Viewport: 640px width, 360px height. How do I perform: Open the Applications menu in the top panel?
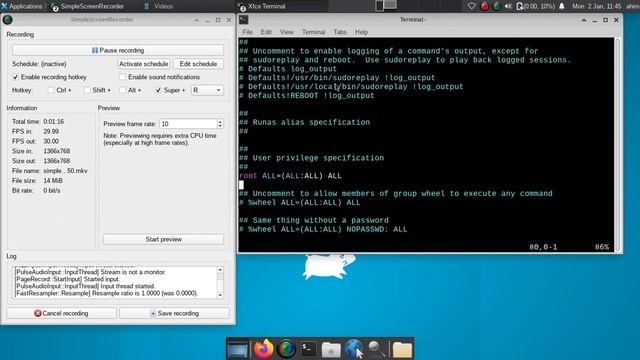21,6
